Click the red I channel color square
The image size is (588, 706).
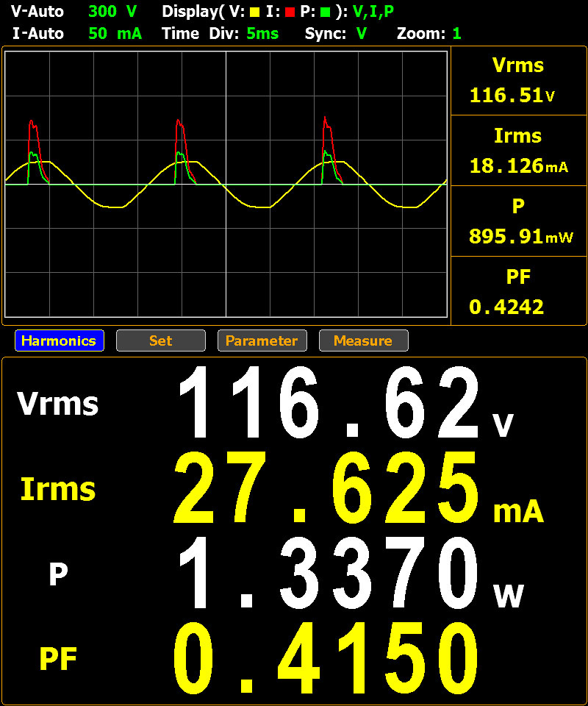coord(290,13)
